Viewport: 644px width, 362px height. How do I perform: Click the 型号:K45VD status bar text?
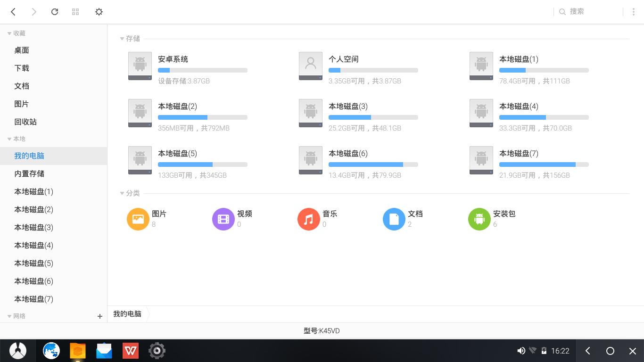pos(322,331)
